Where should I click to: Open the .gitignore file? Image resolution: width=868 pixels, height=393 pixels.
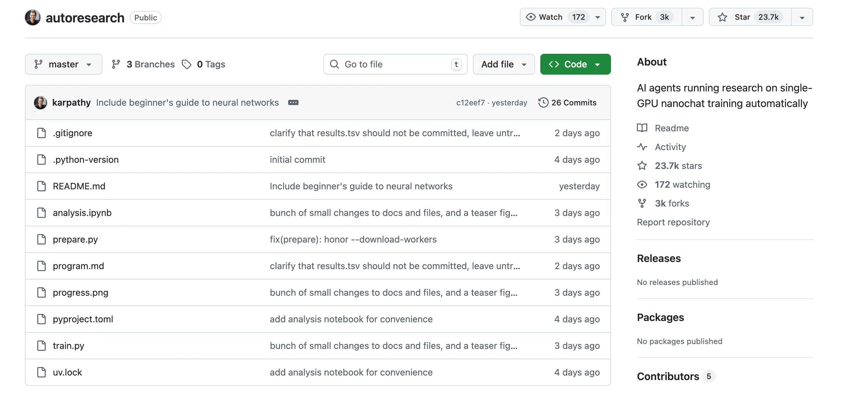point(73,133)
